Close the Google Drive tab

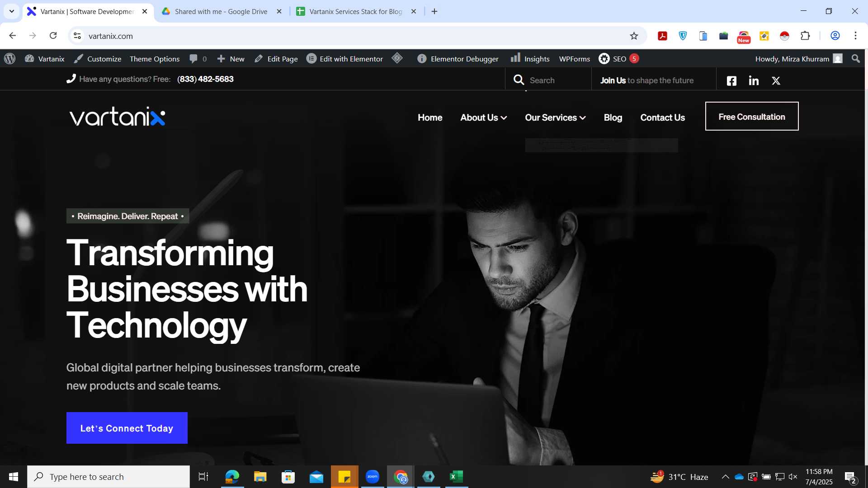[279, 11]
